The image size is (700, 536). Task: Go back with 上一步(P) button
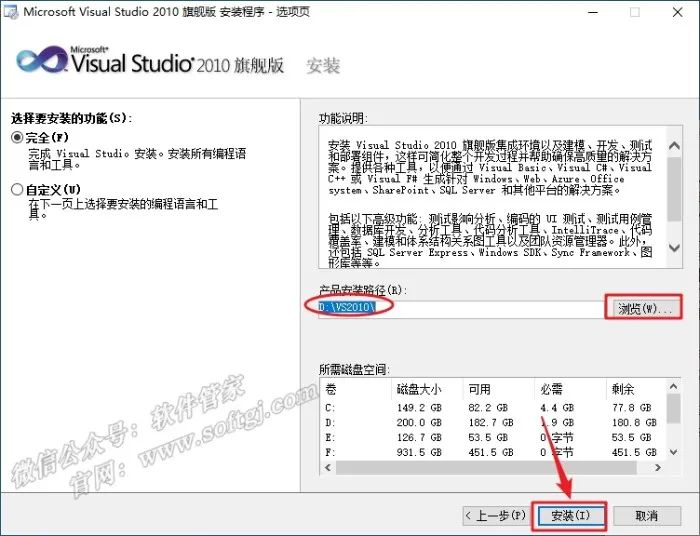pos(496,515)
